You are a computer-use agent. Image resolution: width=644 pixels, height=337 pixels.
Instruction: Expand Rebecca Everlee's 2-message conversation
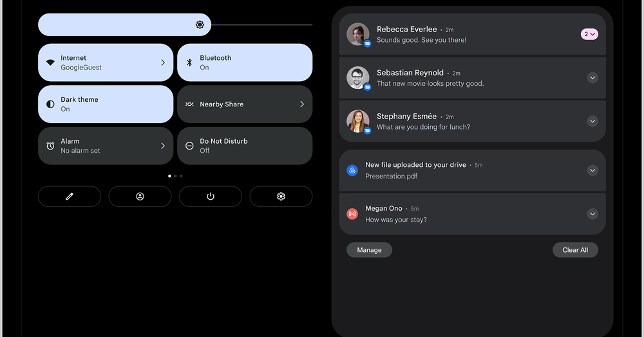(589, 34)
